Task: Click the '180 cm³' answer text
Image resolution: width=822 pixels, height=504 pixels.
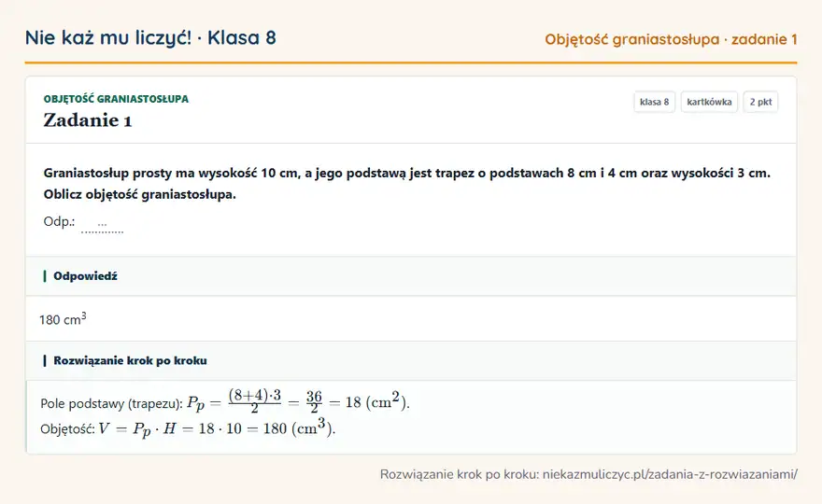Action: click(x=63, y=318)
